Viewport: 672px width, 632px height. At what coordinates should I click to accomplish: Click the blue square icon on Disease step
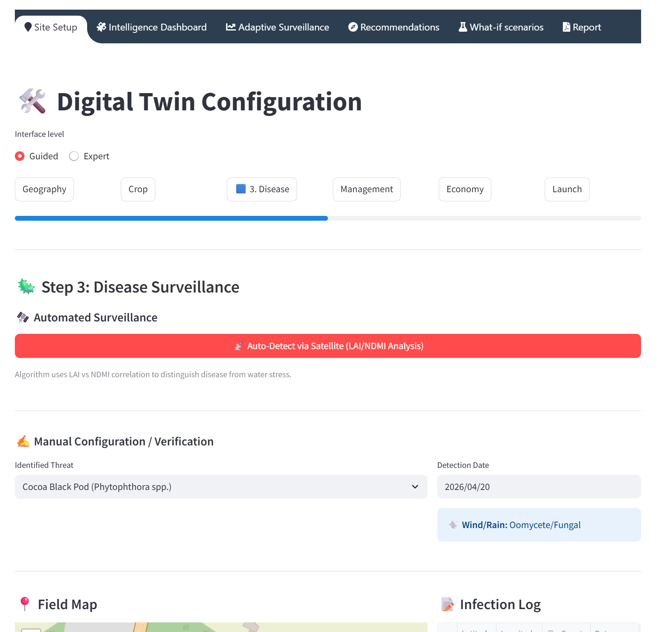coord(241,189)
